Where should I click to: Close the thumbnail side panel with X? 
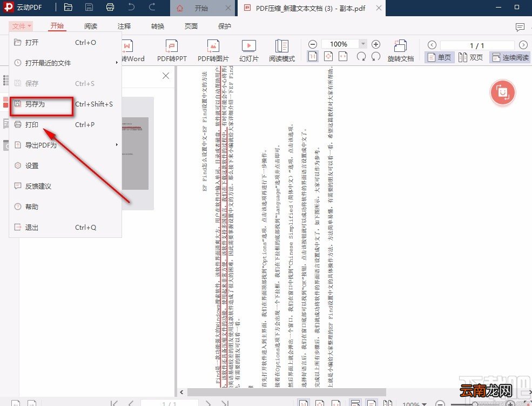click(x=166, y=76)
